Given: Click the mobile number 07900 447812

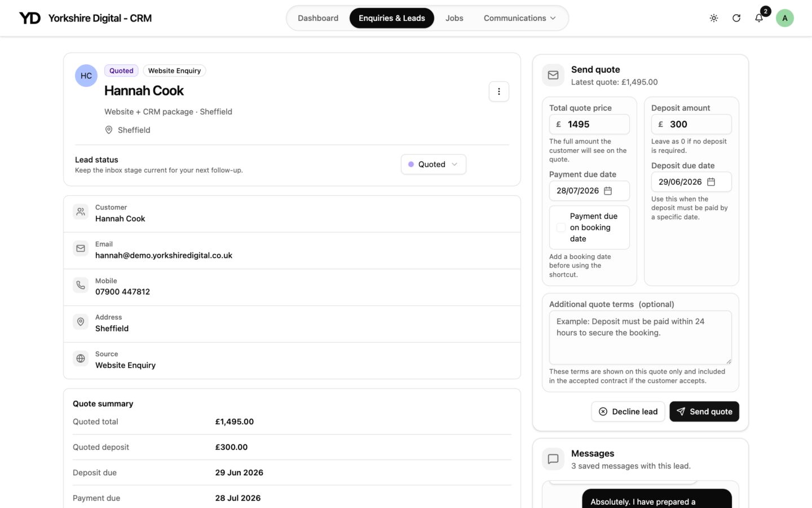Looking at the screenshot, I should coord(122,292).
